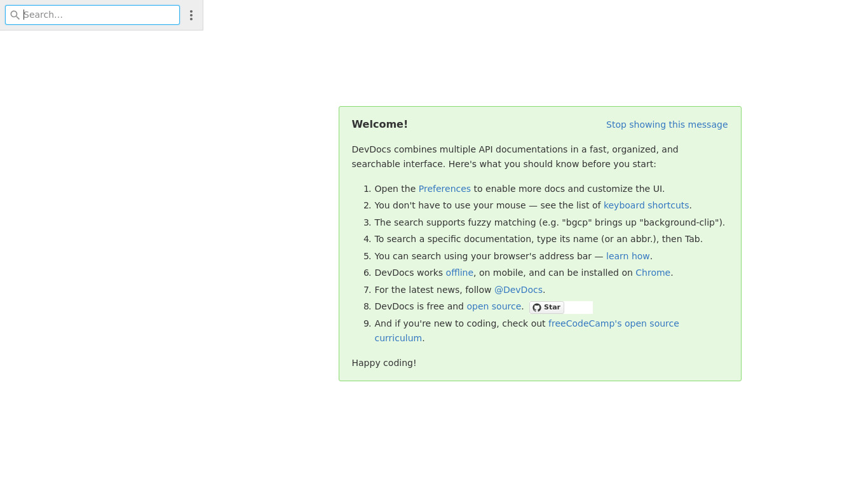Click the Chrome link

[x=653, y=273]
